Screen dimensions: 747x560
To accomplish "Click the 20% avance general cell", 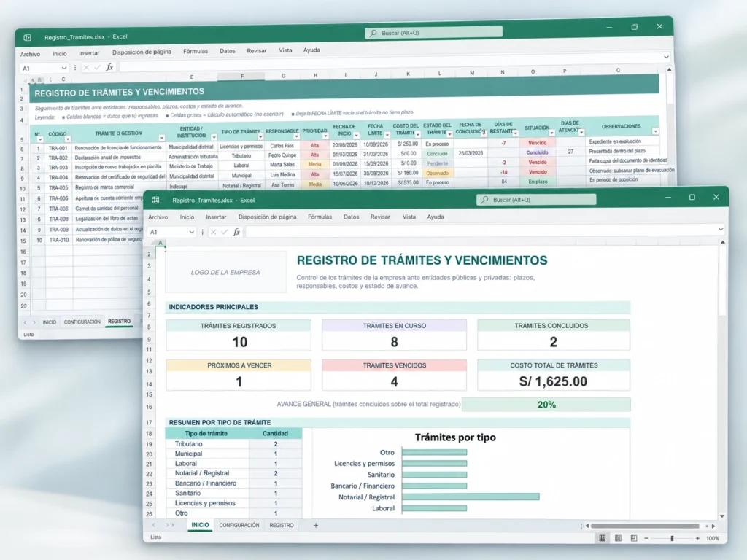I will (546, 405).
